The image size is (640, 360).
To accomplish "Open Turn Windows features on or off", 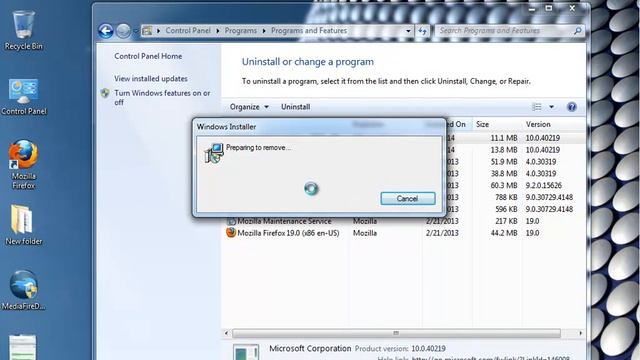I will [162, 98].
